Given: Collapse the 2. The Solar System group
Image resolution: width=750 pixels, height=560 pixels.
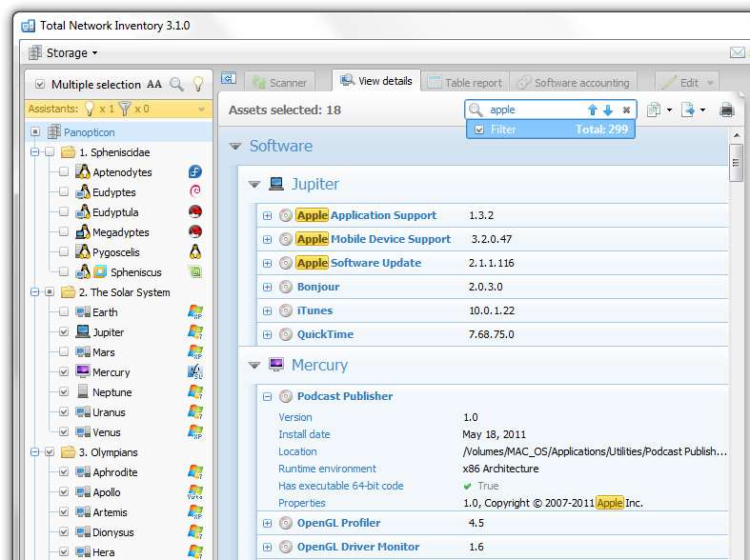Looking at the screenshot, I should click(x=34, y=292).
